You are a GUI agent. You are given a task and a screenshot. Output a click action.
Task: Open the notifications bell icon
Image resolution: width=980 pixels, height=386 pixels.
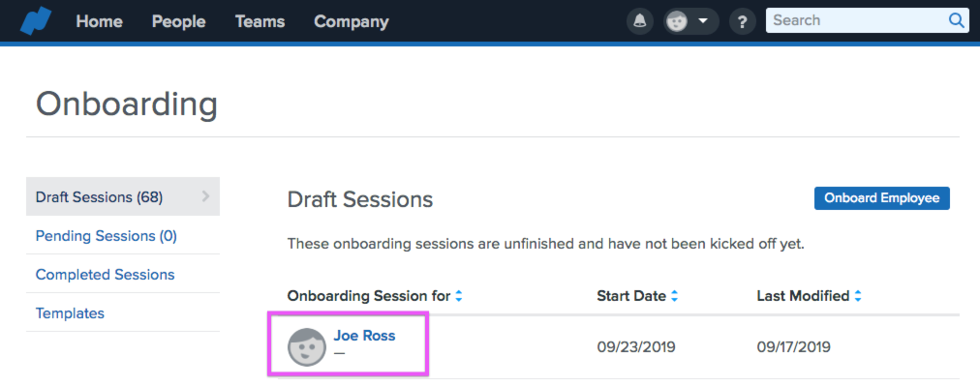pos(639,22)
